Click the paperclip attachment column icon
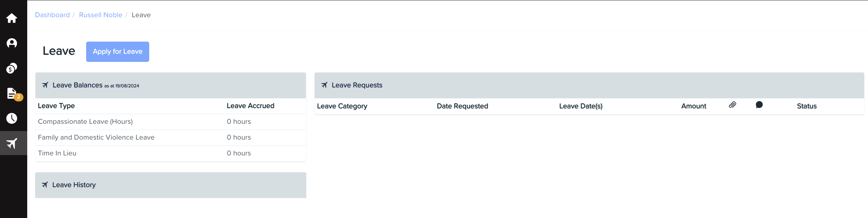 pos(732,105)
